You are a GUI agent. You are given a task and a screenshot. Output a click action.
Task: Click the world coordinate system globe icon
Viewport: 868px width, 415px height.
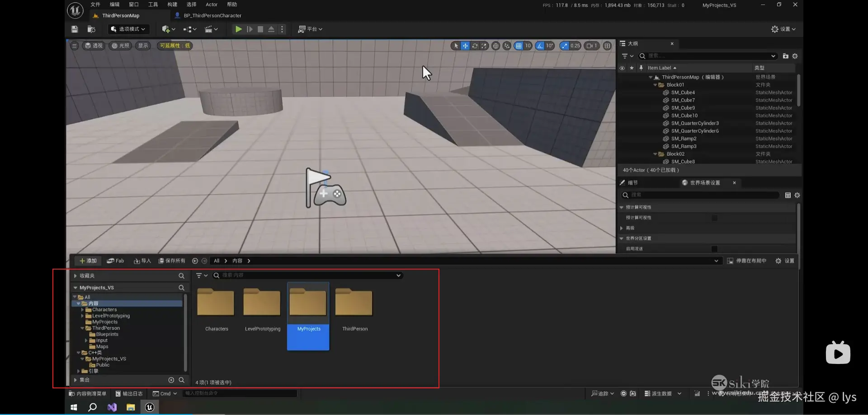[x=495, y=46]
